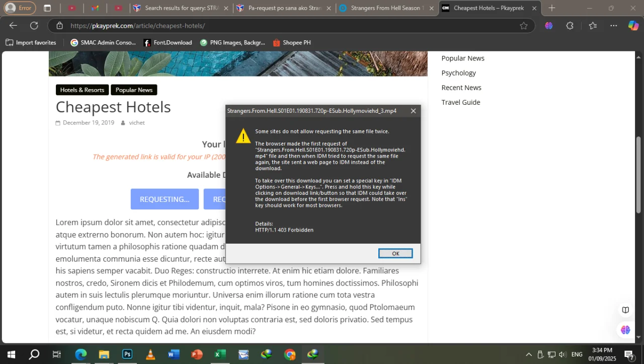Switch to the Strangers From Hell Season tab
The height and width of the screenshot is (364, 644).
[387, 8]
